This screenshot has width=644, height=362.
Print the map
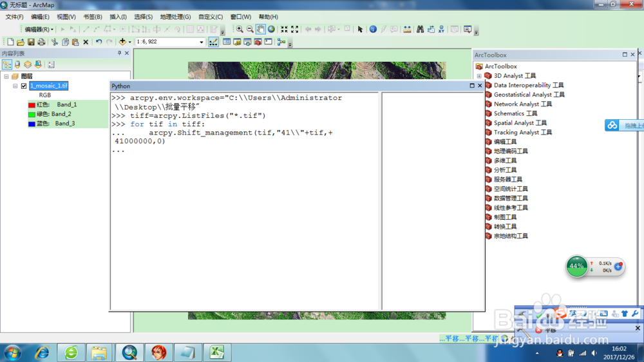coord(41,42)
